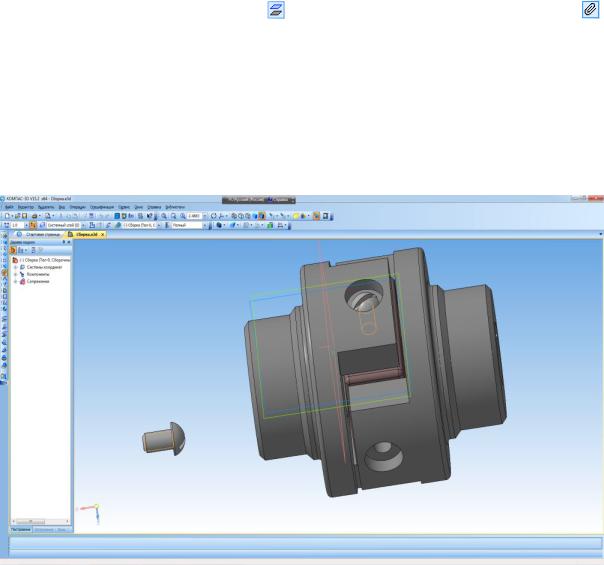Open the Операции menu
This screenshot has height=565, width=604.
pyautogui.click(x=77, y=207)
